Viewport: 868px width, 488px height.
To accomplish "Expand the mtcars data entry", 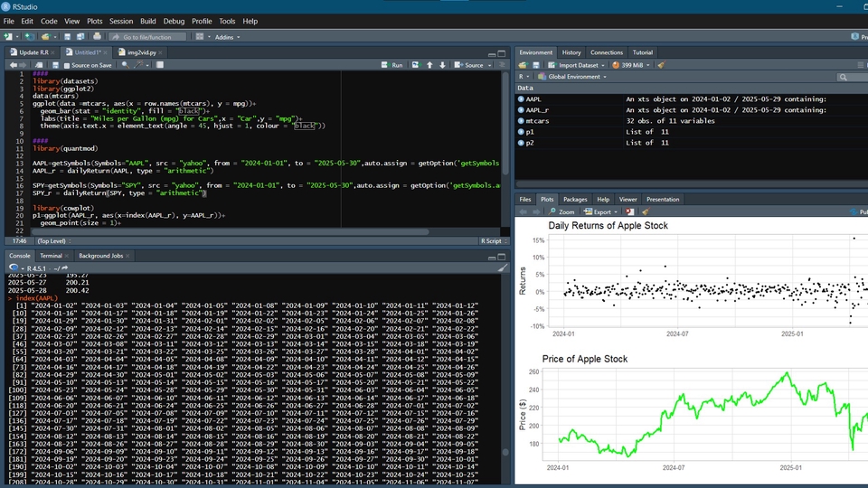I will pyautogui.click(x=522, y=121).
